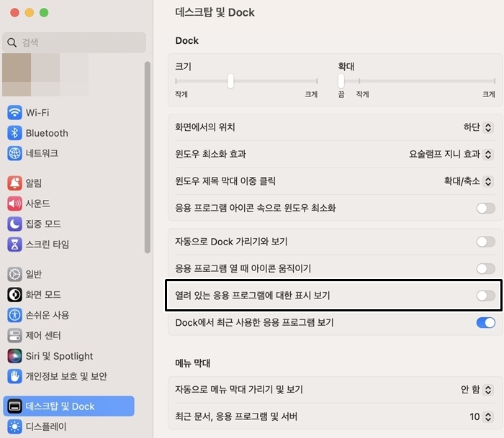This screenshot has width=504, height=438.
Task: Click the 집중 모드 moon icon
Action: tap(14, 224)
